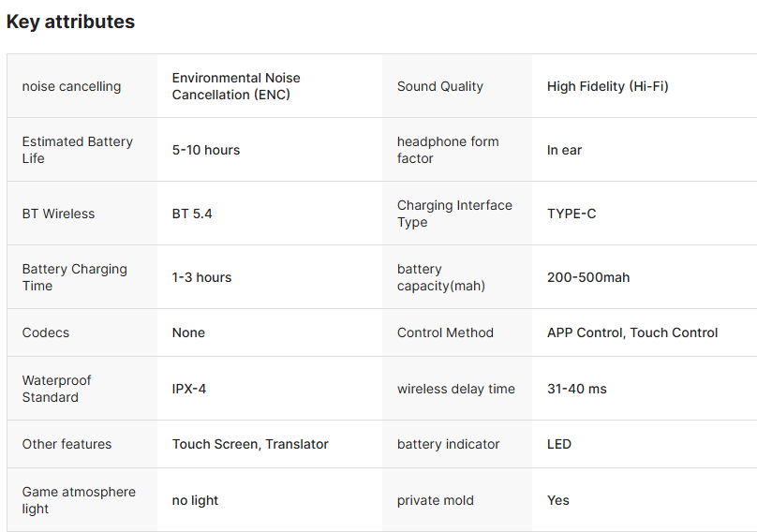Click the "BT 5.4" wireless value
Image resolution: width=757 pixels, height=532 pixels.
(192, 214)
